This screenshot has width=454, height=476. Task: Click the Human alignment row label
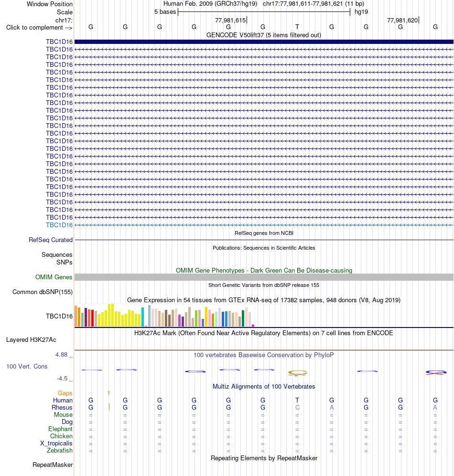click(x=63, y=401)
